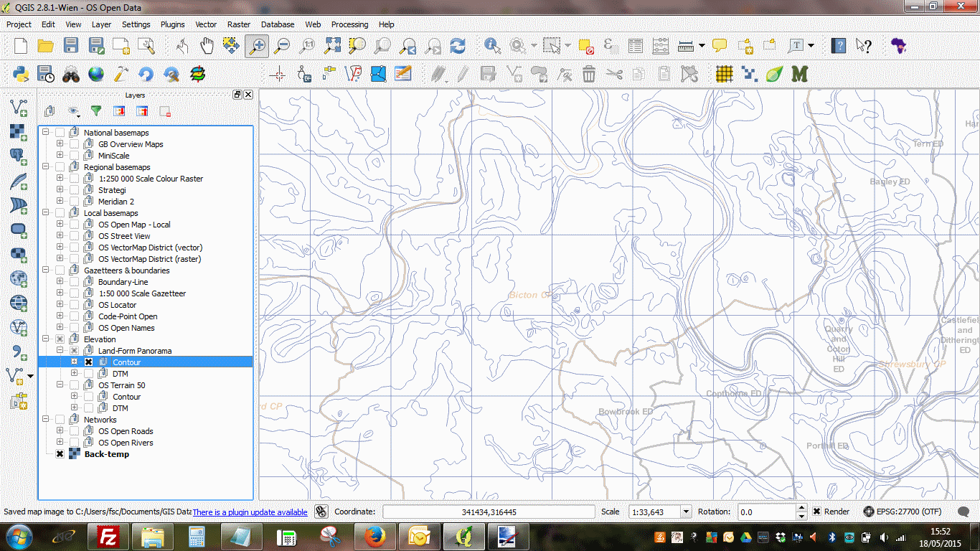Check the OS Street View layer checkbox

pos(74,236)
